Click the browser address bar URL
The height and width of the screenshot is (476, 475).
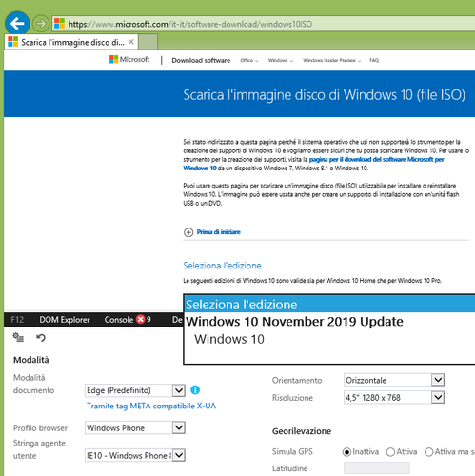pyautogui.click(x=190, y=24)
